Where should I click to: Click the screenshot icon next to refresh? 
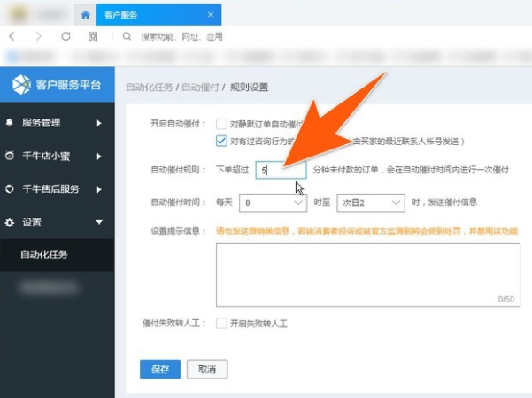tap(93, 36)
